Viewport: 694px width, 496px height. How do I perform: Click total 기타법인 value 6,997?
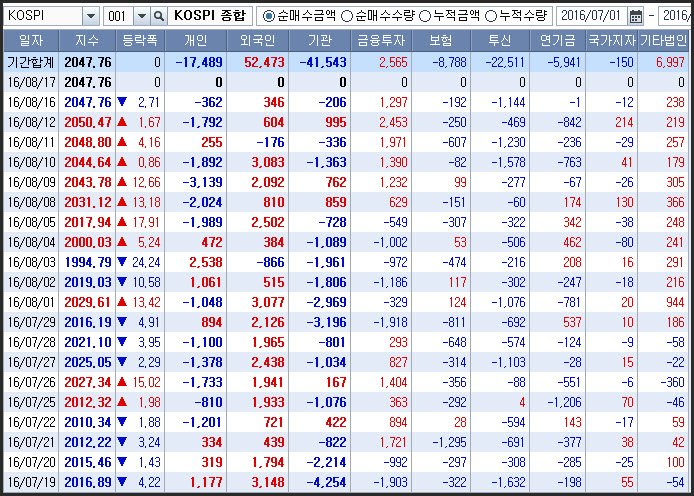point(670,62)
